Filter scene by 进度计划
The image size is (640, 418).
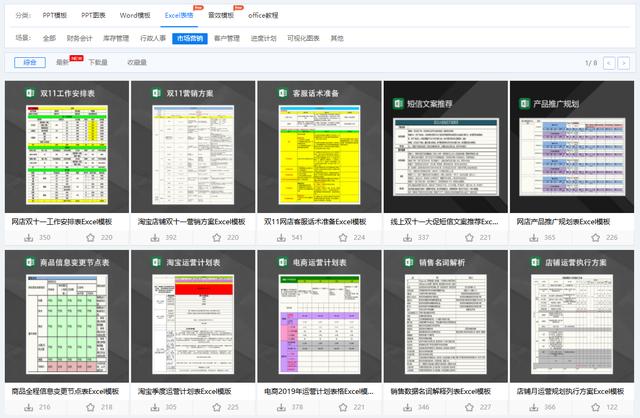coord(264,38)
